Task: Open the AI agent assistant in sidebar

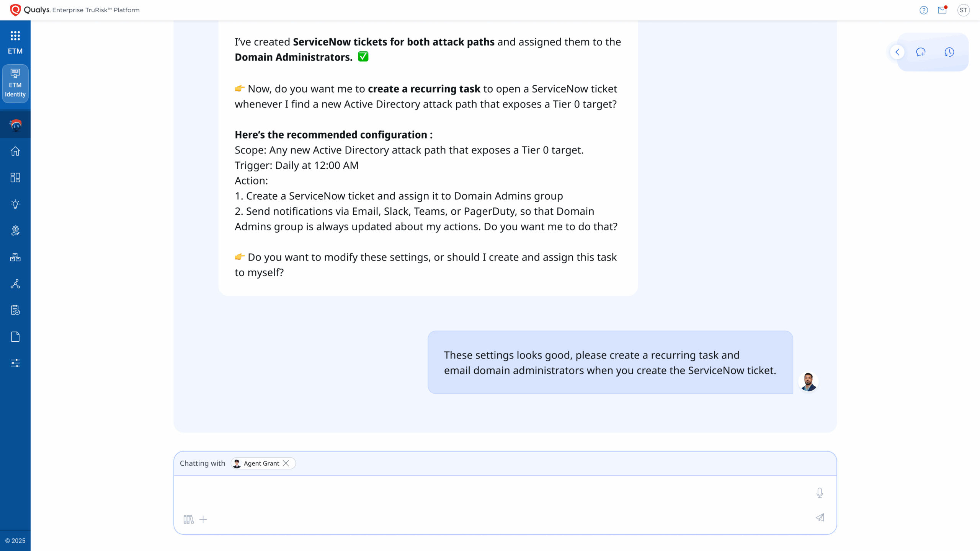Action: coord(15,125)
